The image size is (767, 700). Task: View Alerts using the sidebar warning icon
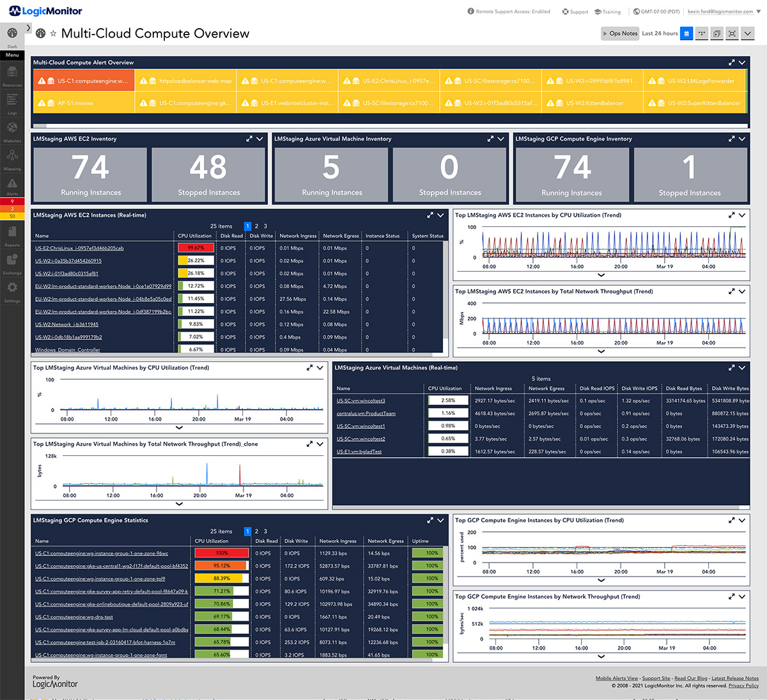click(x=12, y=183)
